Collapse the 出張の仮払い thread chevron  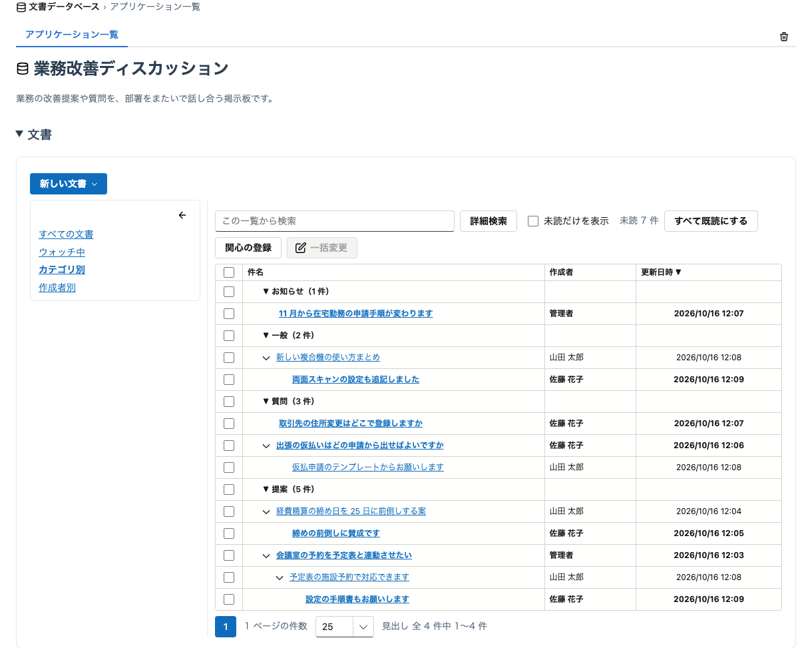pos(267,446)
